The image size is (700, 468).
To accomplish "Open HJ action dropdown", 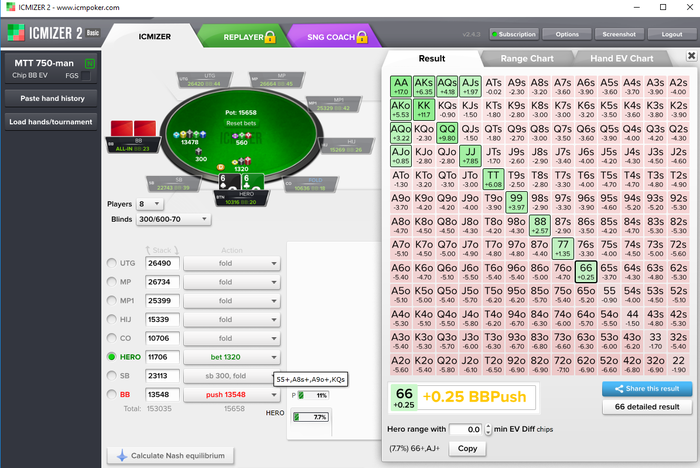I will point(232,320).
